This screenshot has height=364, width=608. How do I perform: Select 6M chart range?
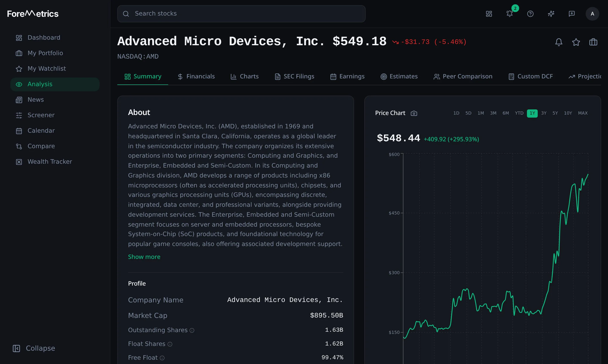coord(505,113)
